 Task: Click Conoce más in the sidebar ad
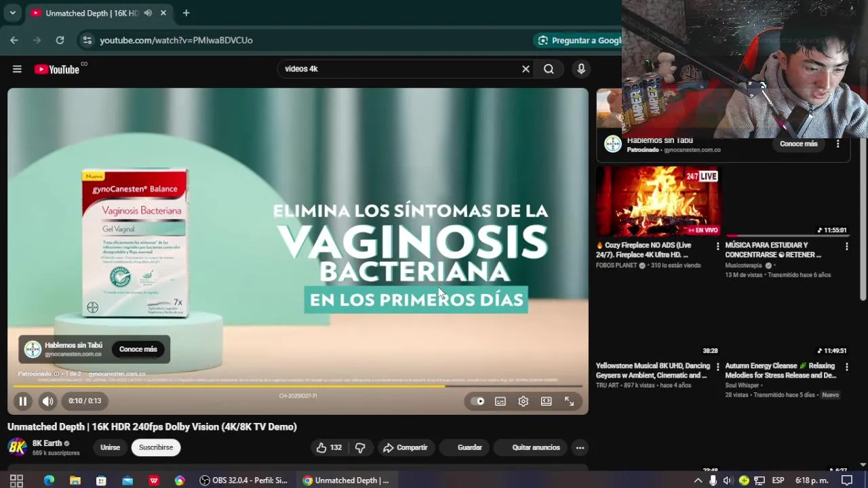click(799, 144)
